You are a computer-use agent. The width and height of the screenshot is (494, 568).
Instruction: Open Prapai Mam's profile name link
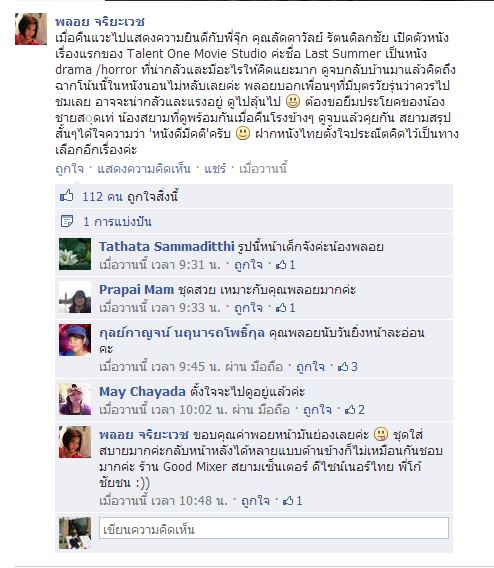pyautogui.click(x=137, y=289)
